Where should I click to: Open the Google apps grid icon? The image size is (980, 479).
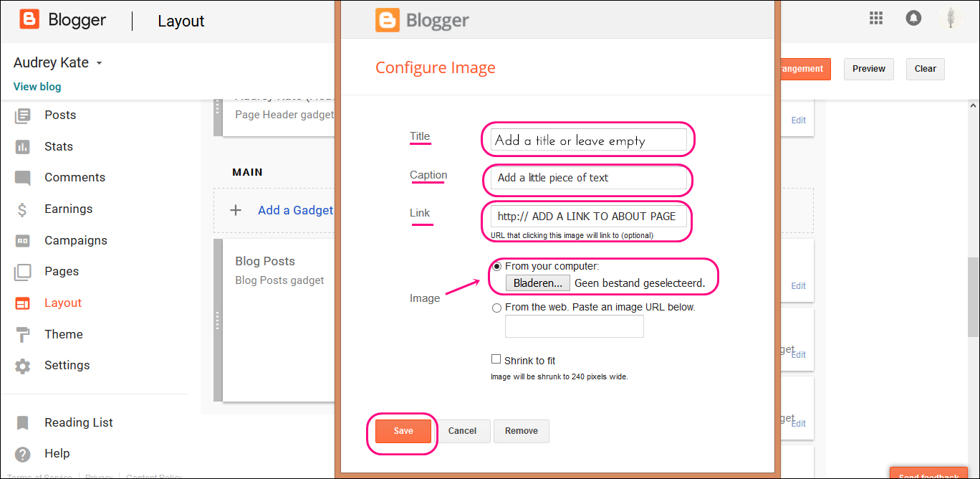click(x=876, y=19)
